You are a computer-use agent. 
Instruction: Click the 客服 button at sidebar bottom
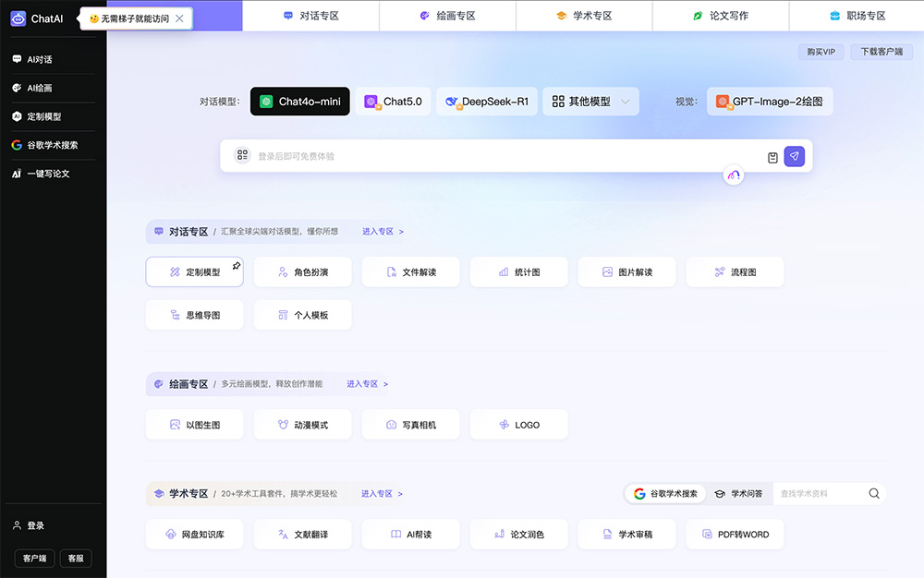pyautogui.click(x=76, y=559)
